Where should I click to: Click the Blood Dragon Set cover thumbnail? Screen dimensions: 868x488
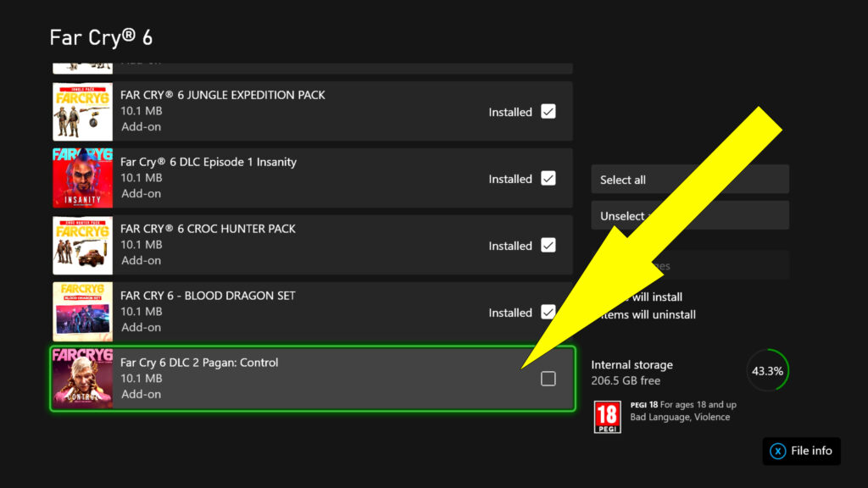[82, 312]
